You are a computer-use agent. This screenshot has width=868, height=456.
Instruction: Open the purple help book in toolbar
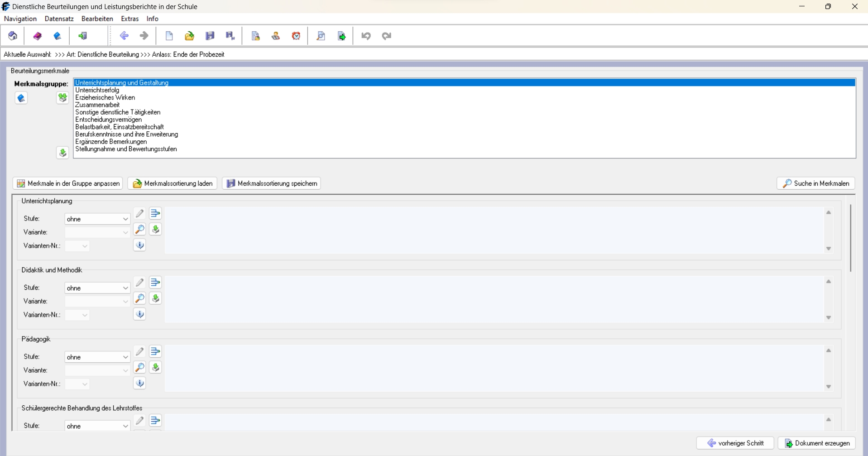[37, 36]
